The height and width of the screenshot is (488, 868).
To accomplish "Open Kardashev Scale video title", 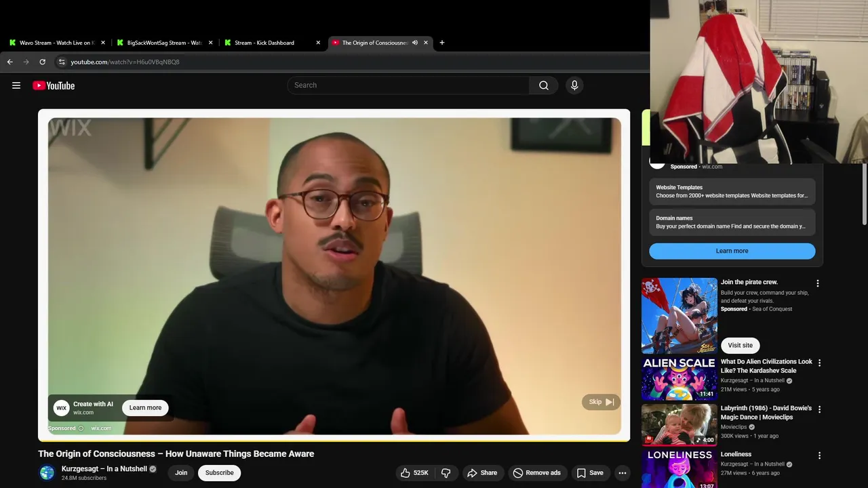I will [766, 366].
